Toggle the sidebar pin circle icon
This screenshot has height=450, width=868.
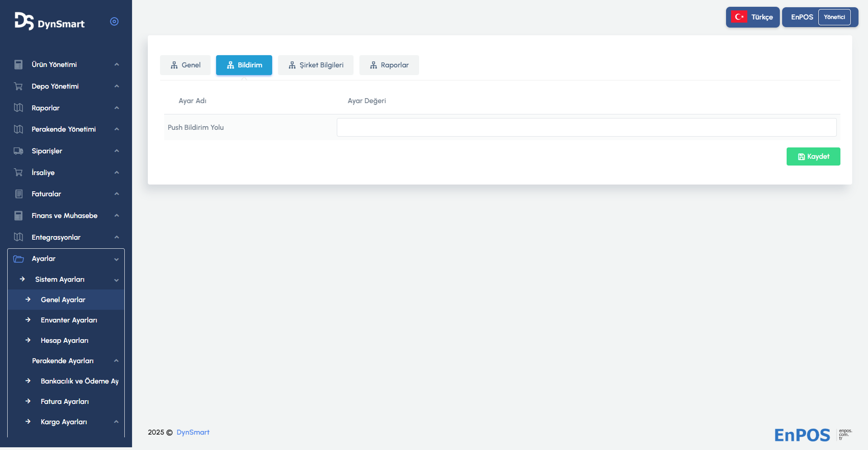114,22
